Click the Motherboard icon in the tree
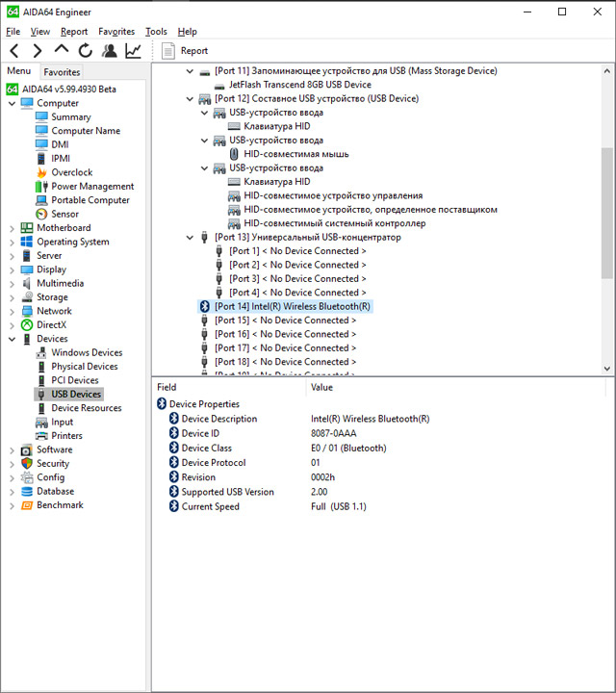The width and height of the screenshot is (616, 693). tap(27, 227)
